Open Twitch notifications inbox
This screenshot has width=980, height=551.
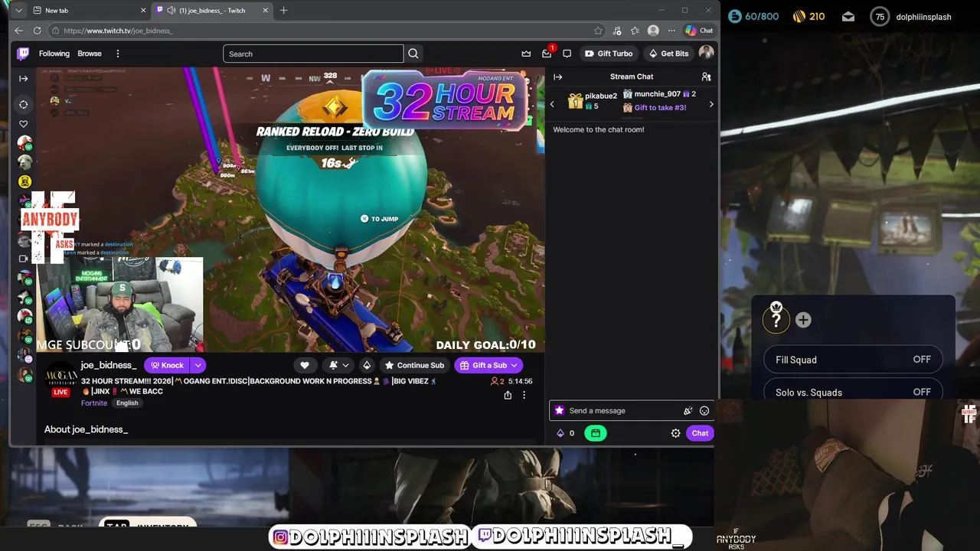coord(547,54)
